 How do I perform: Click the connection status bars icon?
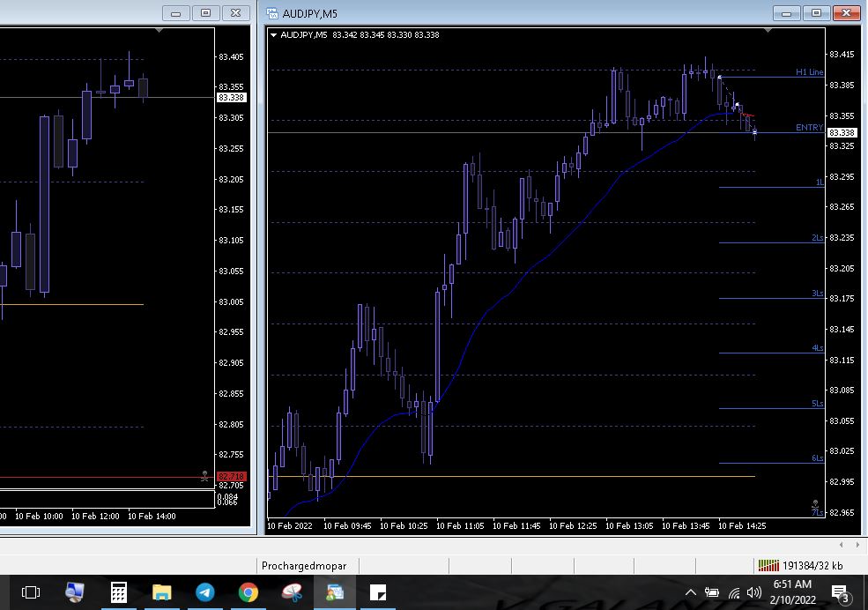768,566
